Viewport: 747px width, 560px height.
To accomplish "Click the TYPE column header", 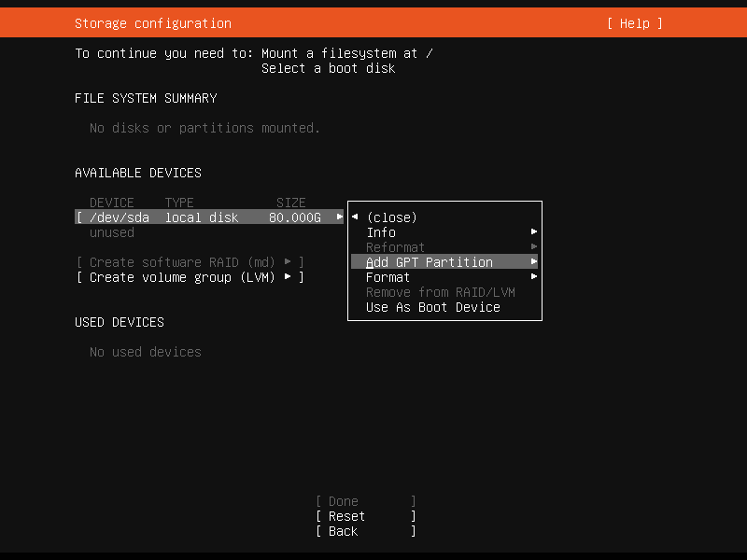I will pyautogui.click(x=179, y=203).
